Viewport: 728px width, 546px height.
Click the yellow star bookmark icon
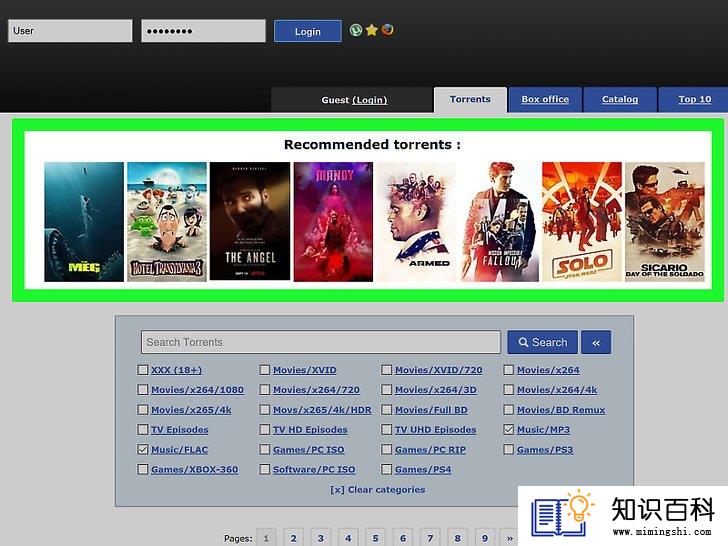[x=371, y=30]
